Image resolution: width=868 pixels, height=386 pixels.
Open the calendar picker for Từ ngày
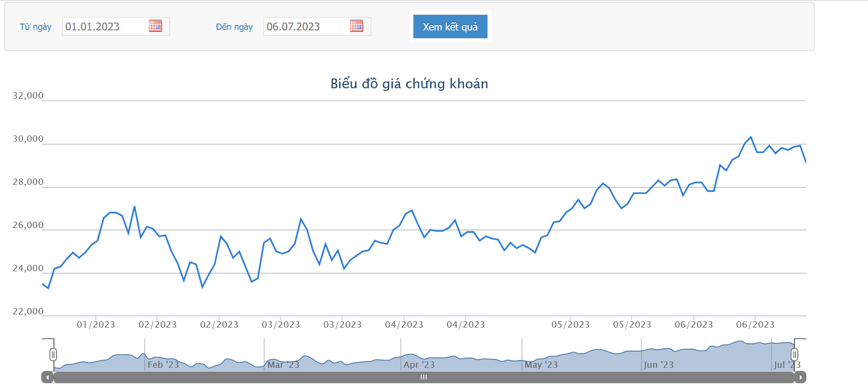tap(155, 26)
